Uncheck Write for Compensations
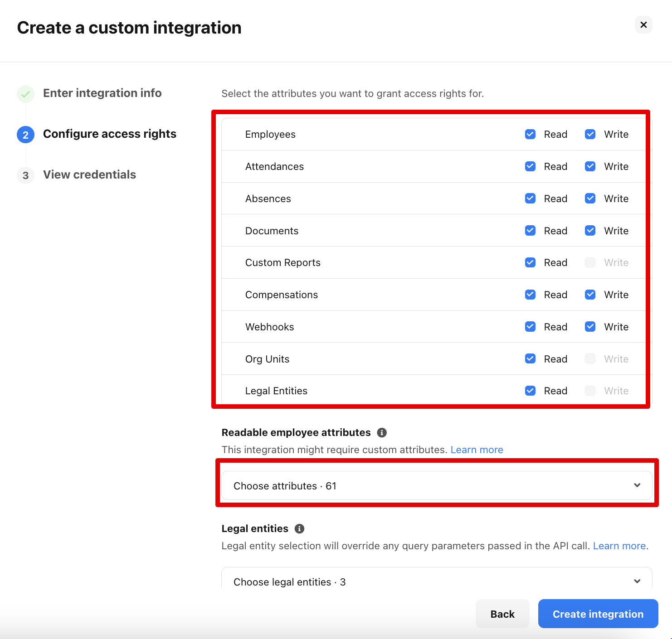 pos(590,295)
